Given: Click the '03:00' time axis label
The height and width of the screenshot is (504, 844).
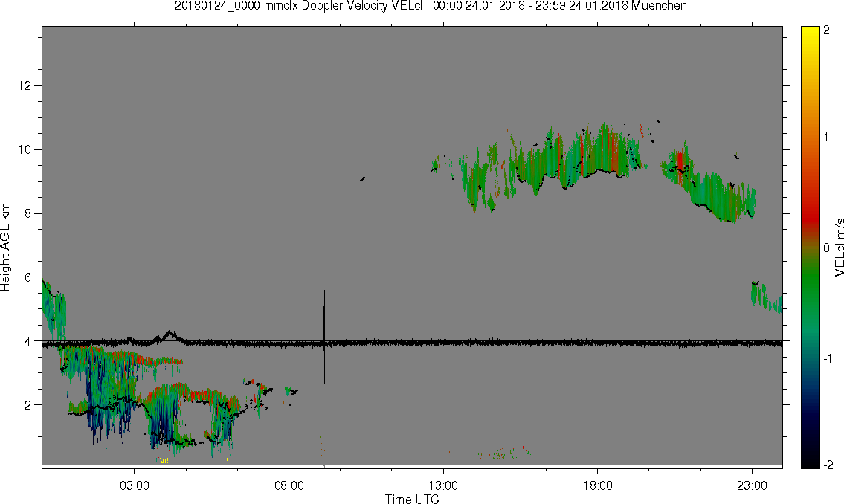Looking at the screenshot, I should pyautogui.click(x=135, y=485).
